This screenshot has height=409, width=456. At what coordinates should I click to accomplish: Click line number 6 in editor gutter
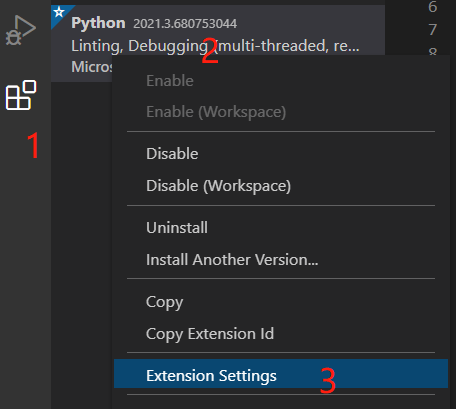[432, 7]
